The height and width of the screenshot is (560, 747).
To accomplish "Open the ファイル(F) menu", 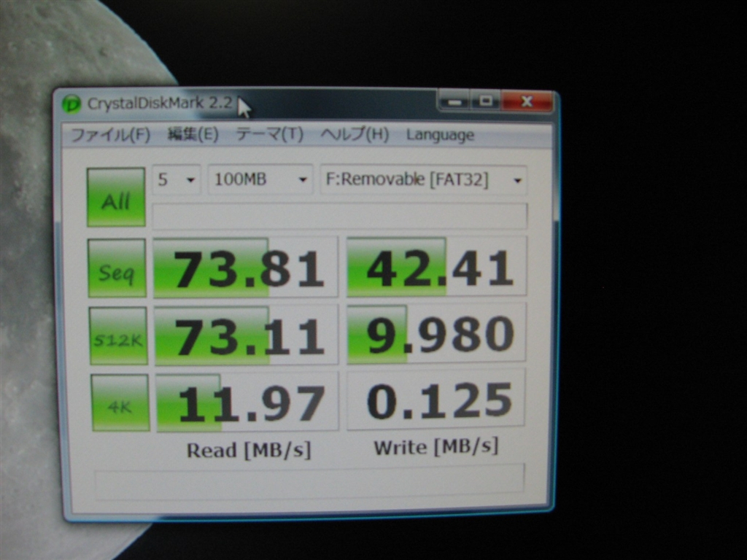I will point(111,135).
